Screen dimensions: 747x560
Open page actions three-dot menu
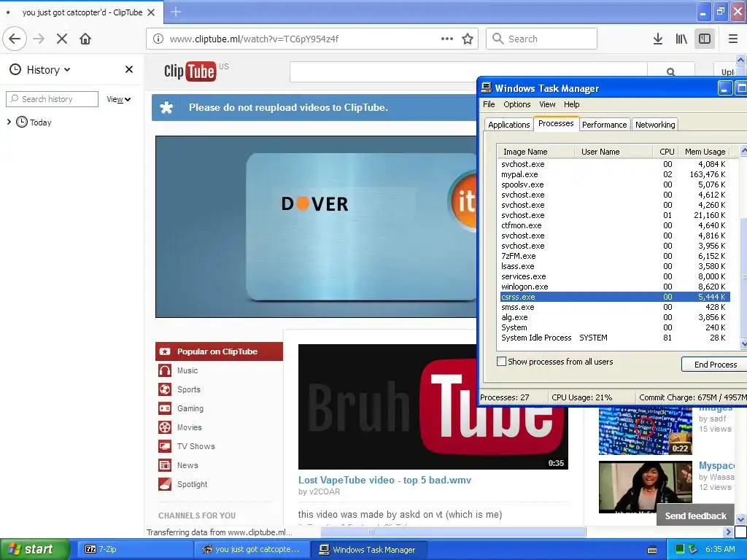(447, 39)
